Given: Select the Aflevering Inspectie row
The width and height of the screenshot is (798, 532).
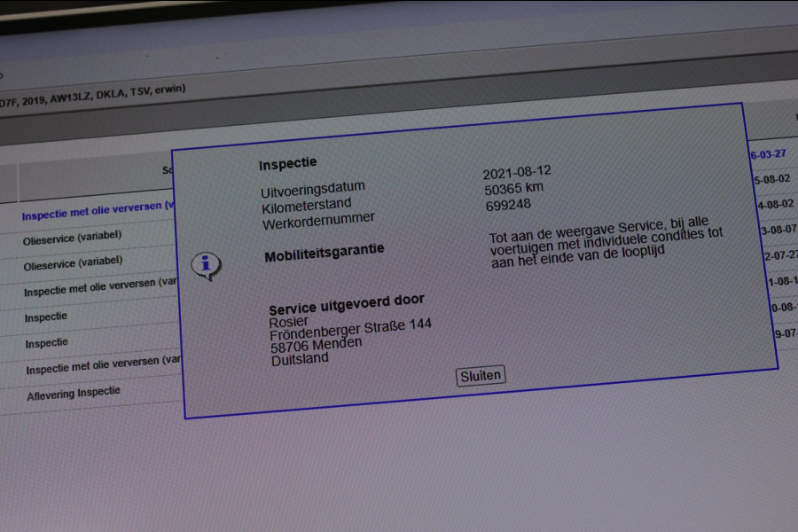Looking at the screenshot, I should (x=74, y=393).
